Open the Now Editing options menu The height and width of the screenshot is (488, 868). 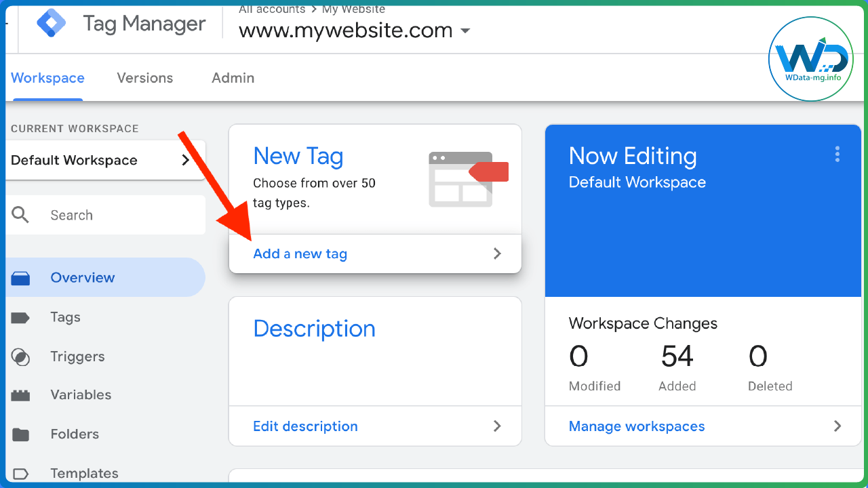pos(837,155)
